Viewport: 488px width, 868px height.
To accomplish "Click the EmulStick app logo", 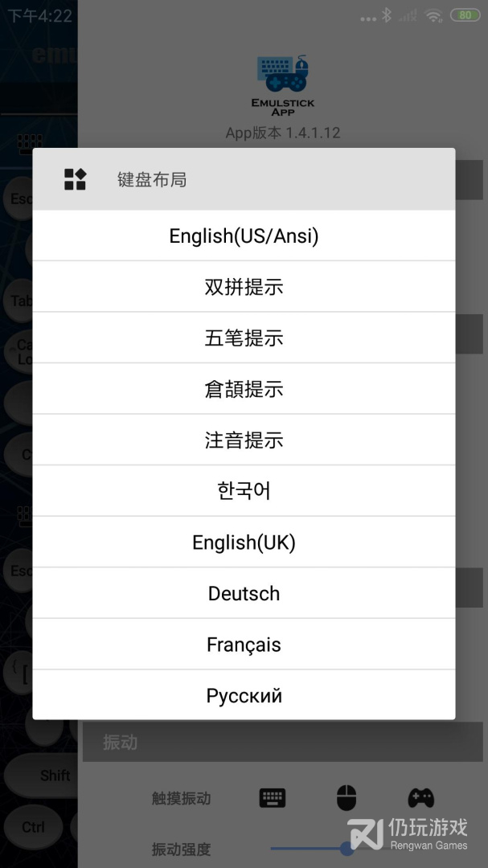I will (x=282, y=75).
